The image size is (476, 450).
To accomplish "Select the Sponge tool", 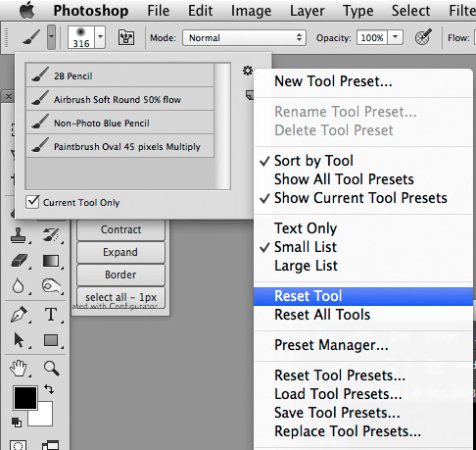I will tap(52, 286).
